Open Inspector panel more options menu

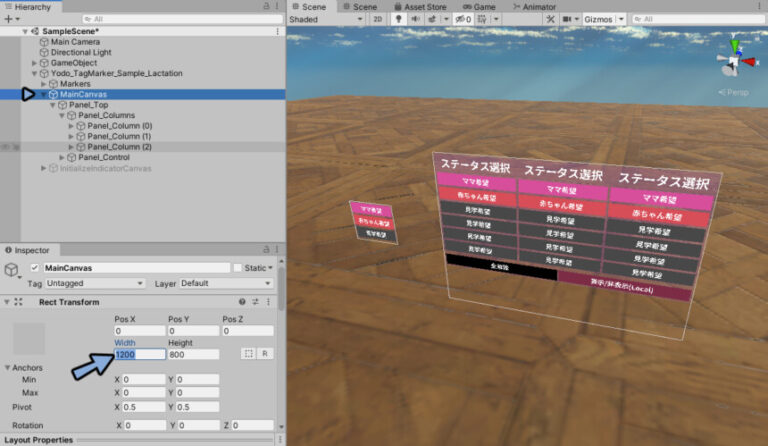click(x=277, y=249)
